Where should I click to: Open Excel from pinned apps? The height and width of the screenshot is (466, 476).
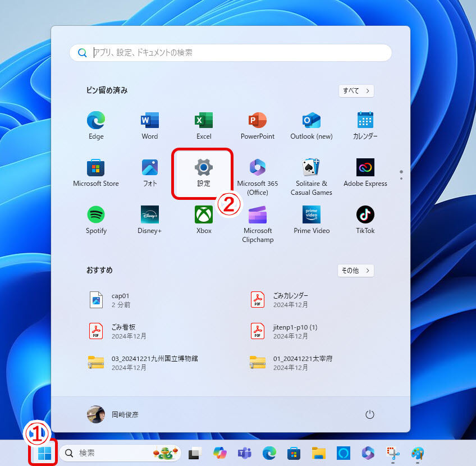point(204,125)
